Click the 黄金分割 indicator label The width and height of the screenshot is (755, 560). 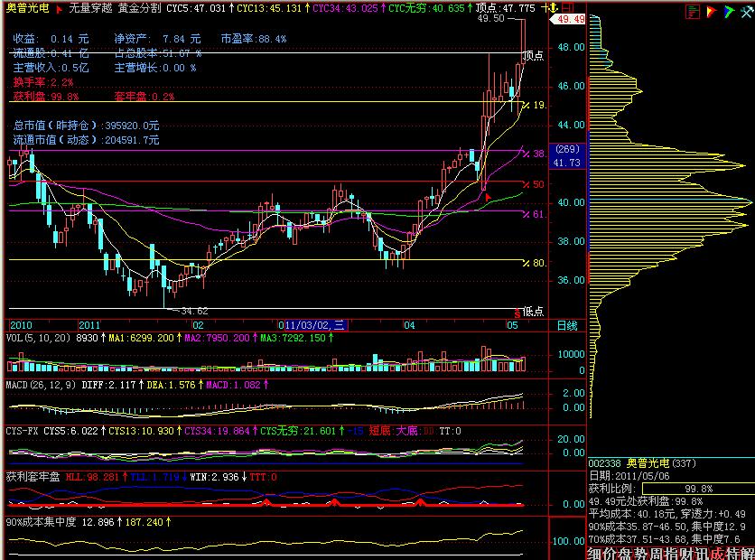point(140,8)
